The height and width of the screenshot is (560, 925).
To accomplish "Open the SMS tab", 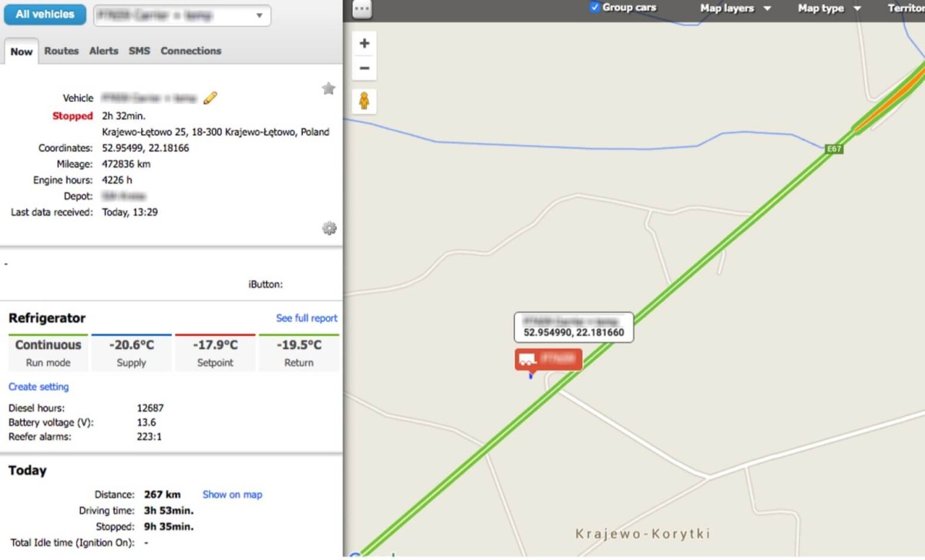I will tap(140, 51).
